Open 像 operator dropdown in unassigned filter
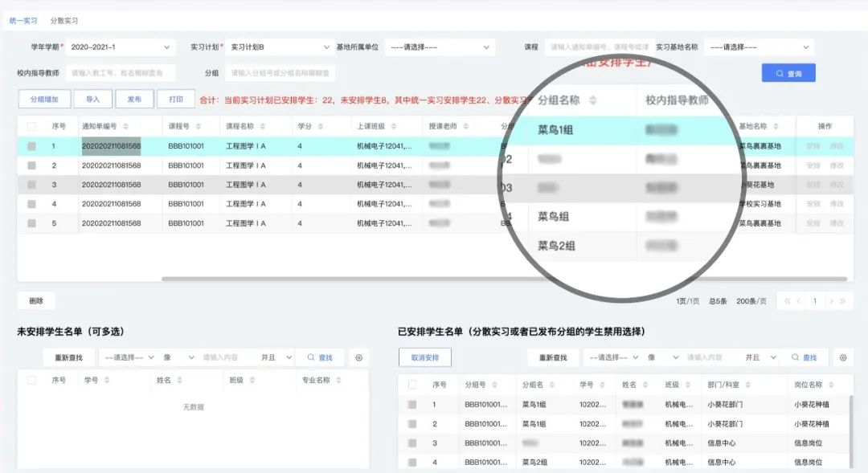This screenshot has height=473, width=868. click(x=178, y=358)
